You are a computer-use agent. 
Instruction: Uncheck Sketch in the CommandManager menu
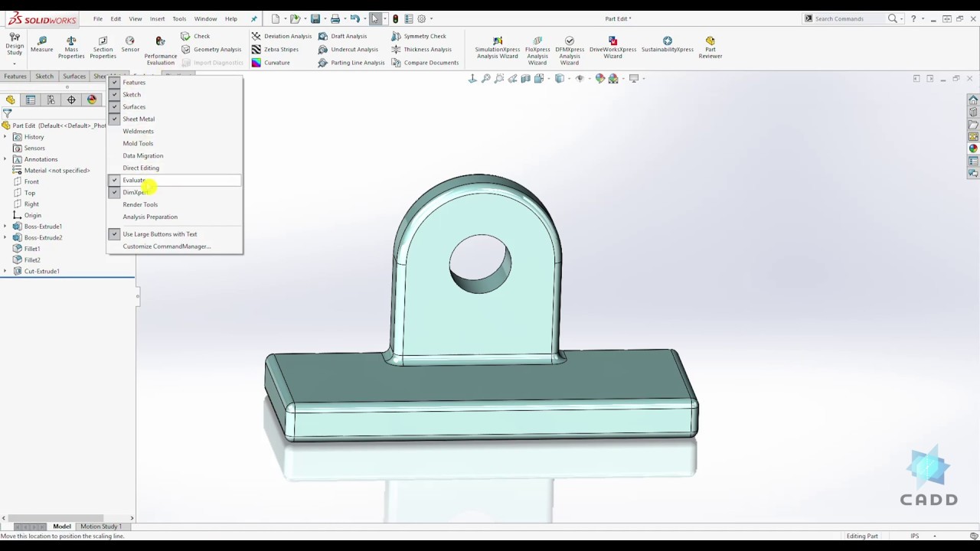pos(175,94)
